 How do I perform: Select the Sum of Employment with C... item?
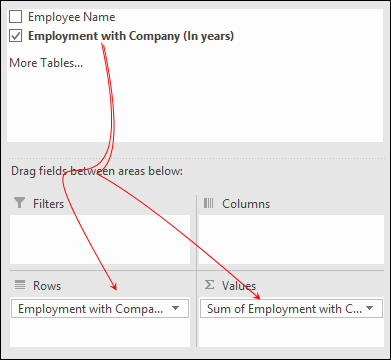click(x=291, y=308)
